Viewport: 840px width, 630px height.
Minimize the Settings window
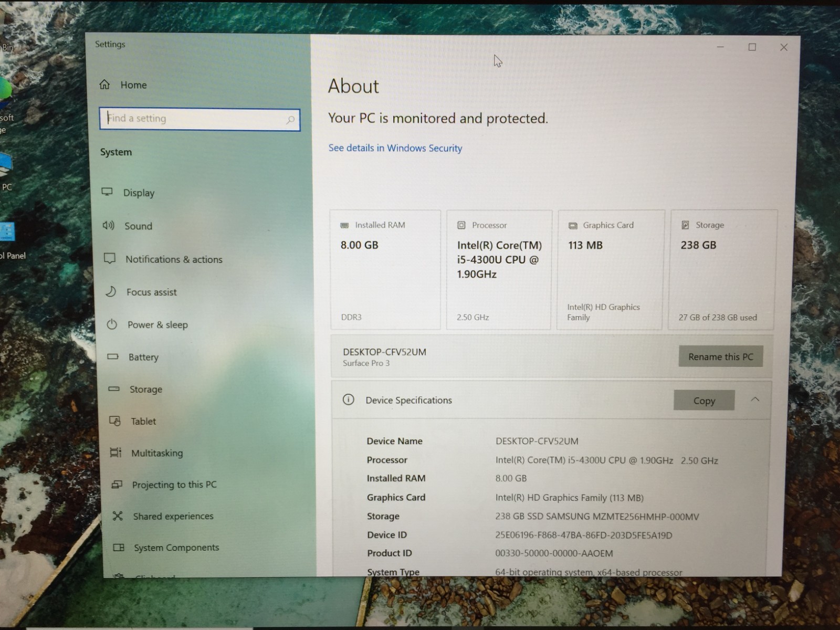tap(720, 47)
